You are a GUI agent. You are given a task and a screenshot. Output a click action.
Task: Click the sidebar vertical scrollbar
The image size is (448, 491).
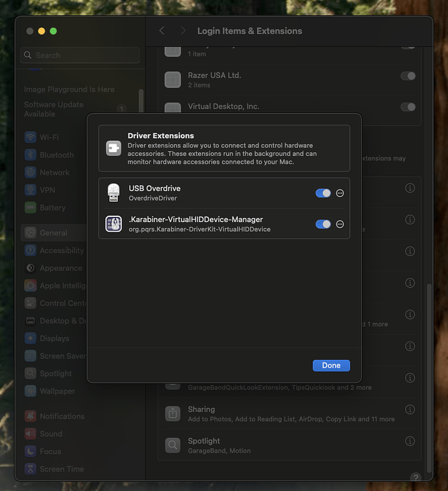[x=141, y=101]
